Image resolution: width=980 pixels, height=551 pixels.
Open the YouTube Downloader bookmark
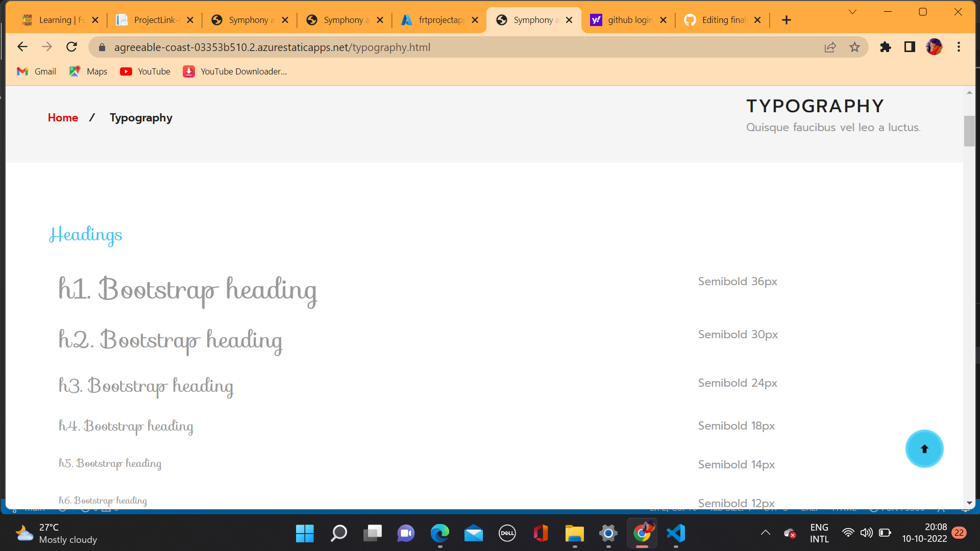(235, 71)
